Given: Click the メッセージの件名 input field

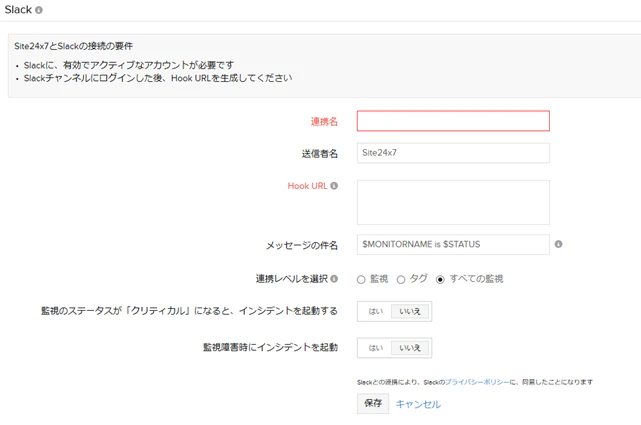Looking at the screenshot, I should (x=453, y=244).
